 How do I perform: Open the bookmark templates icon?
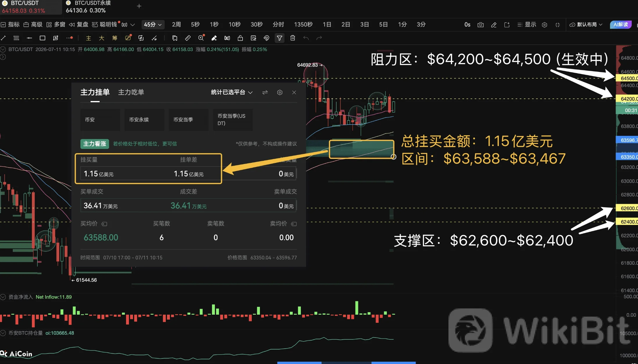pyautogui.click(x=175, y=38)
